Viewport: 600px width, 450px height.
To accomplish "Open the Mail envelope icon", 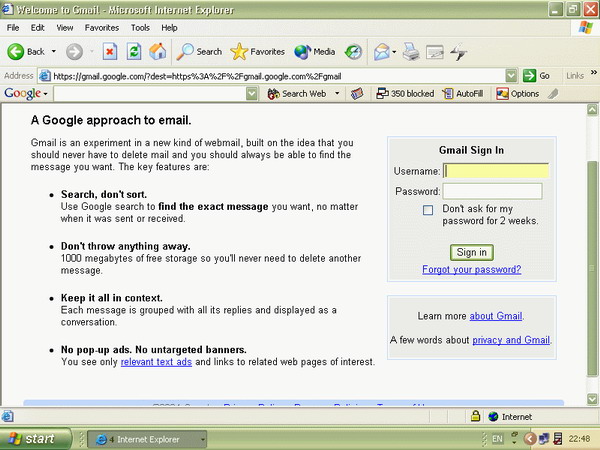I will point(382,52).
